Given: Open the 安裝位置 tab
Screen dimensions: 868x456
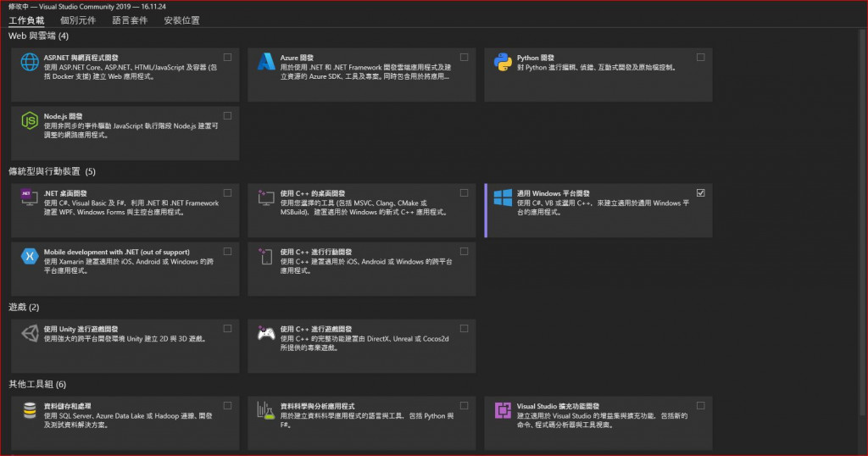Looking at the screenshot, I should [x=181, y=20].
